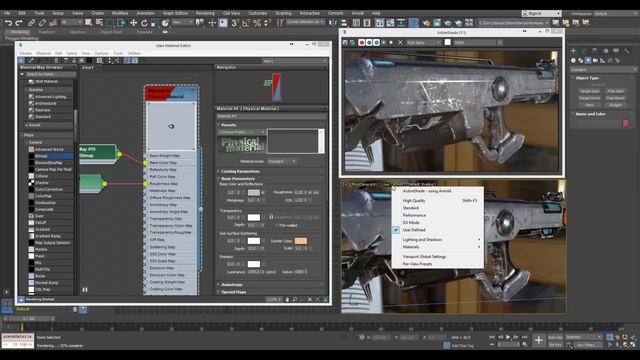Toggle the Angle Snap icon
Screen dimensions: 640x360
pyautogui.click(x=246, y=23)
